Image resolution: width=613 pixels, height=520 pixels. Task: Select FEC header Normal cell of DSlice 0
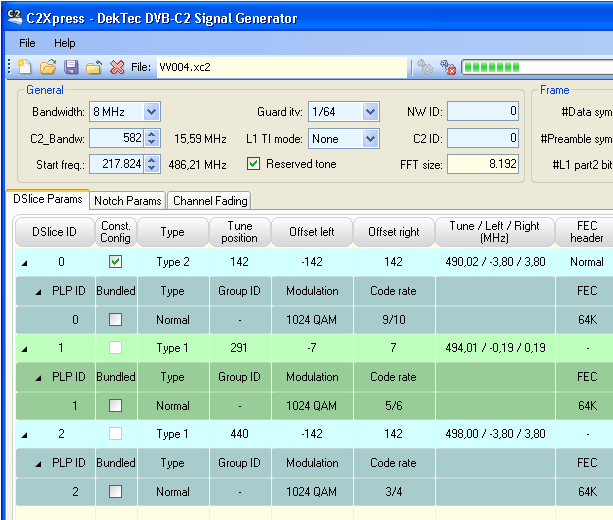tap(586, 262)
